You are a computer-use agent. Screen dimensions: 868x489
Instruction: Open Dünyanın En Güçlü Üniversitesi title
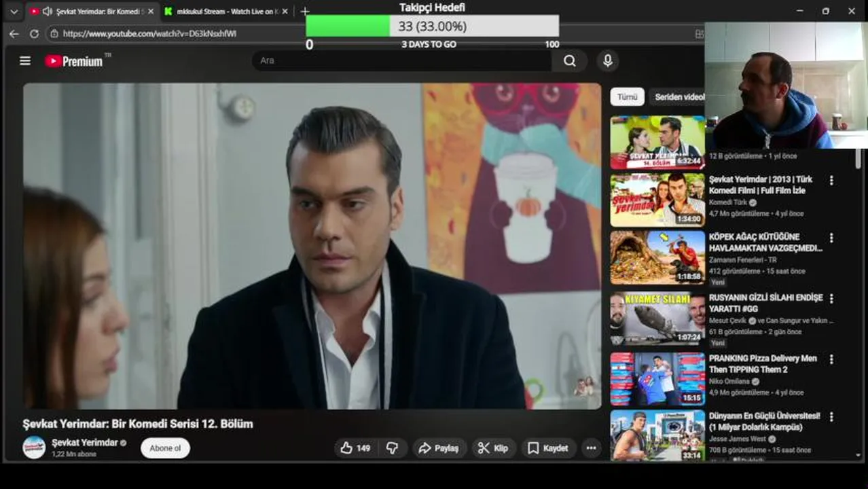click(x=765, y=421)
